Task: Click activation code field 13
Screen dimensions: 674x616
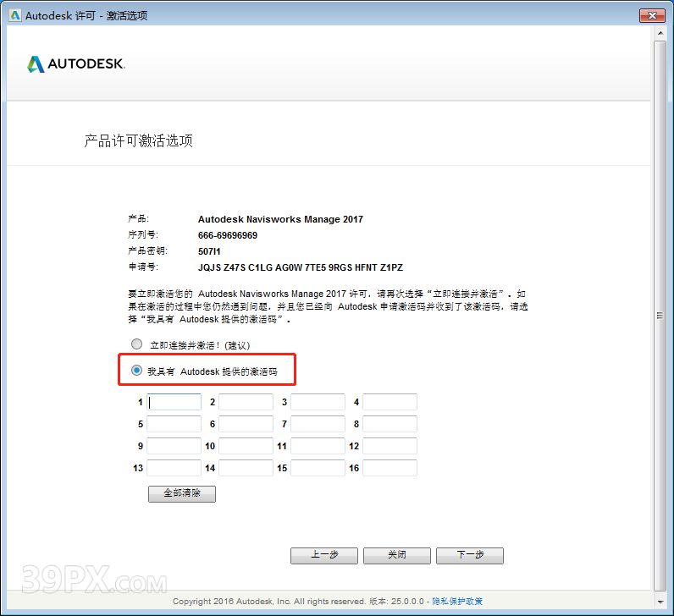Action: pyautogui.click(x=174, y=468)
